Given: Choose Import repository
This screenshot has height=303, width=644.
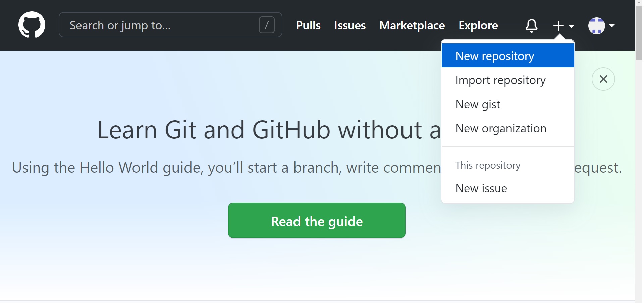Looking at the screenshot, I should pyautogui.click(x=500, y=80).
